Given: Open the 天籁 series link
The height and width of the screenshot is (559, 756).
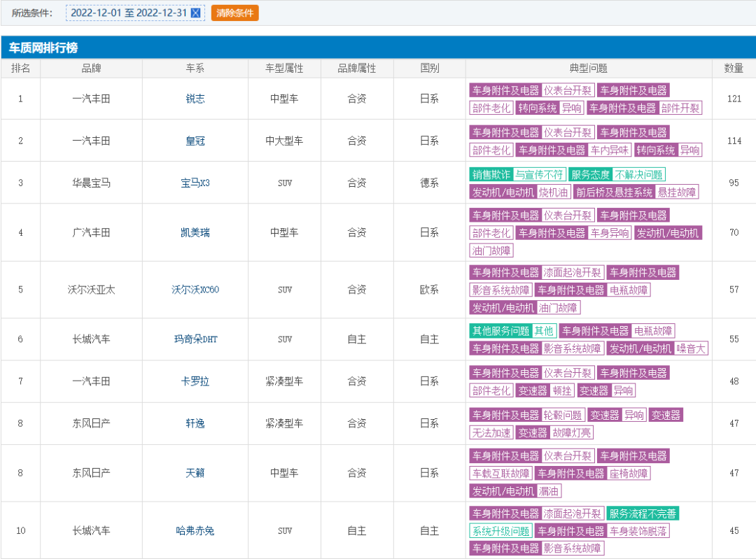Looking at the screenshot, I should [195, 473].
